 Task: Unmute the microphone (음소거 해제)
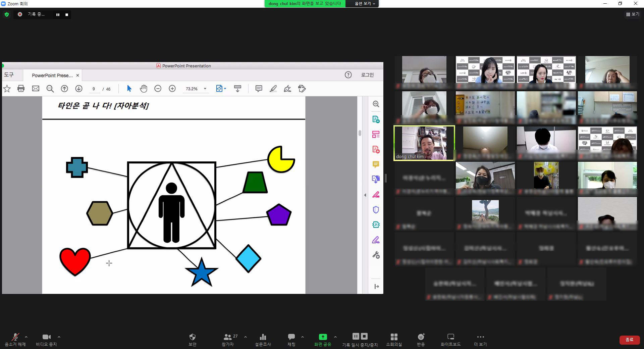click(x=15, y=339)
